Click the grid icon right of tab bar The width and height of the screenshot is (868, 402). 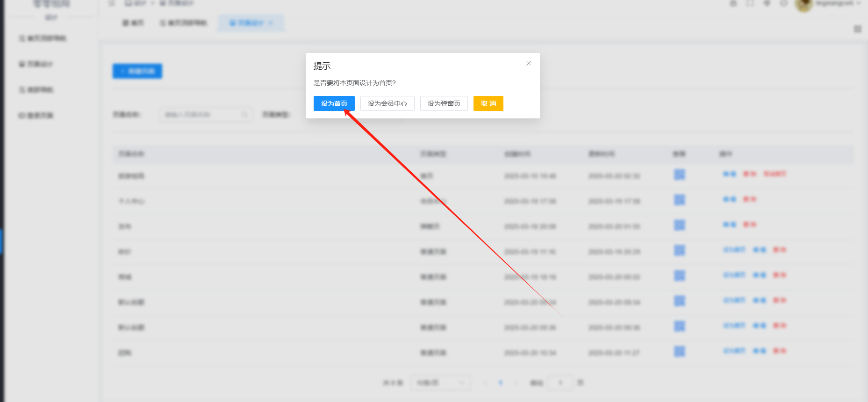coord(857,29)
